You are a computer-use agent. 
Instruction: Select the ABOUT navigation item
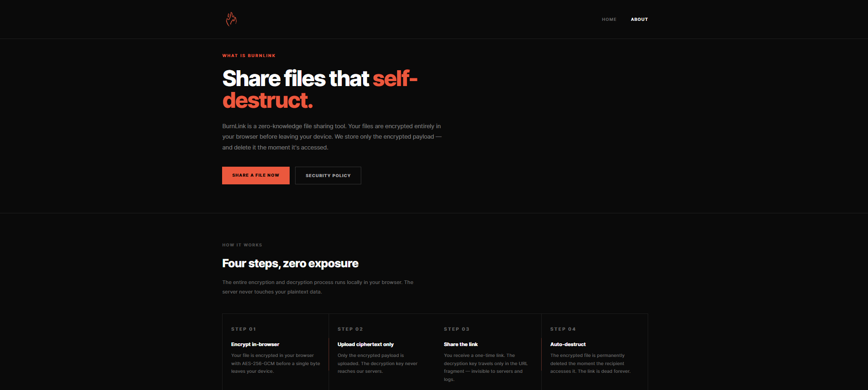click(x=639, y=19)
